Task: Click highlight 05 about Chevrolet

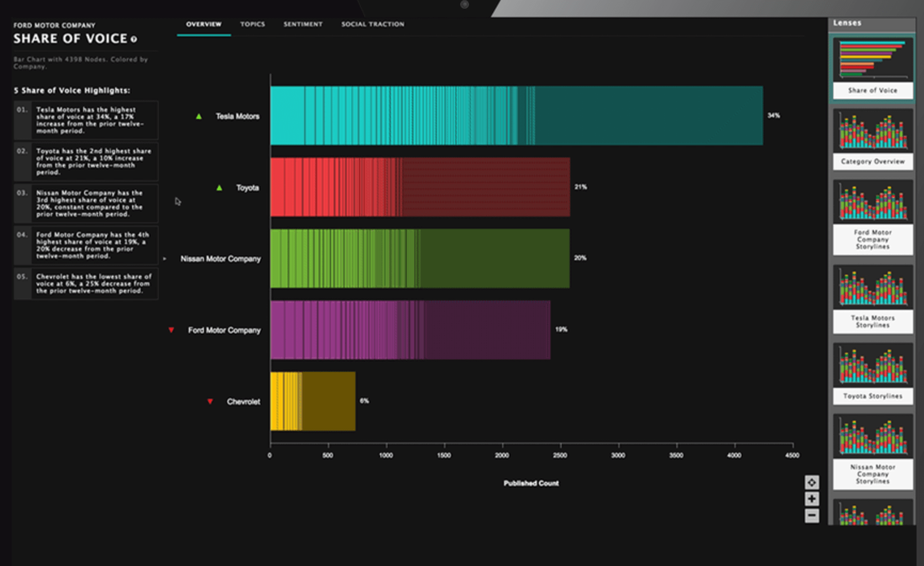Action: (x=86, y=283)
